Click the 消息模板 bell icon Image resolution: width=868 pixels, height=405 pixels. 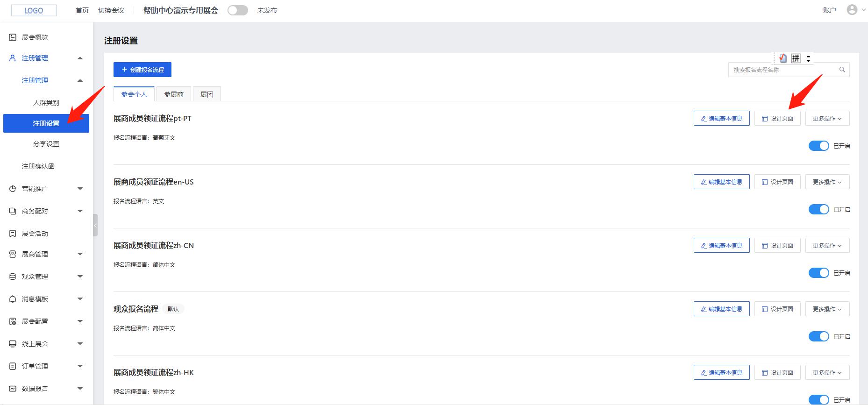tap(13, 299)
